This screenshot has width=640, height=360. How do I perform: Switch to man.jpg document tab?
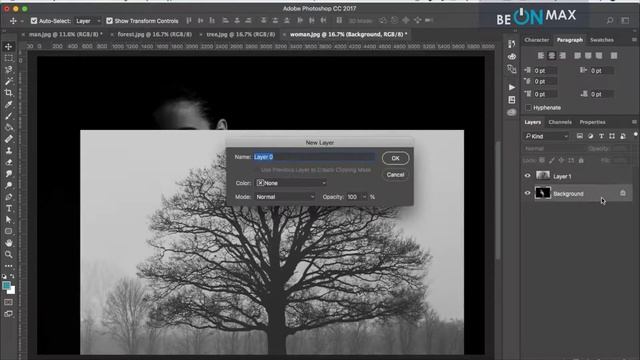pyautogui.click(x=65, y=34)
